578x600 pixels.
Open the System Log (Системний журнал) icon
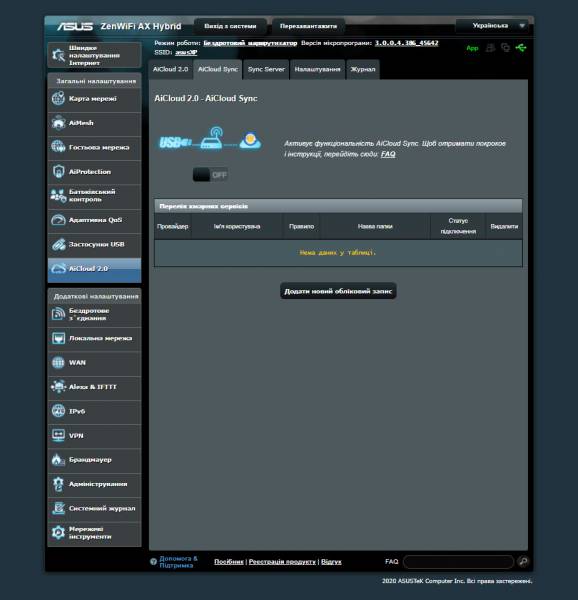coord(58,508)
